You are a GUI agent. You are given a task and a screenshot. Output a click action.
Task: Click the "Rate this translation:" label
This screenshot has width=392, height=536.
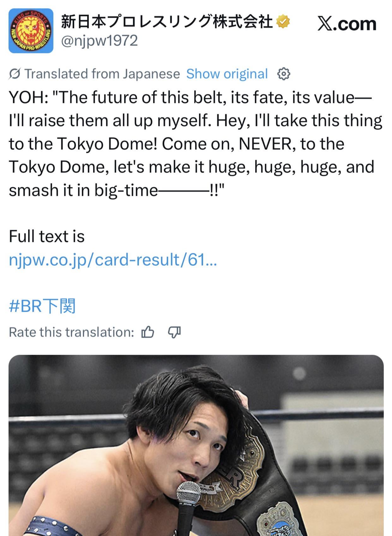pos(71,332)
